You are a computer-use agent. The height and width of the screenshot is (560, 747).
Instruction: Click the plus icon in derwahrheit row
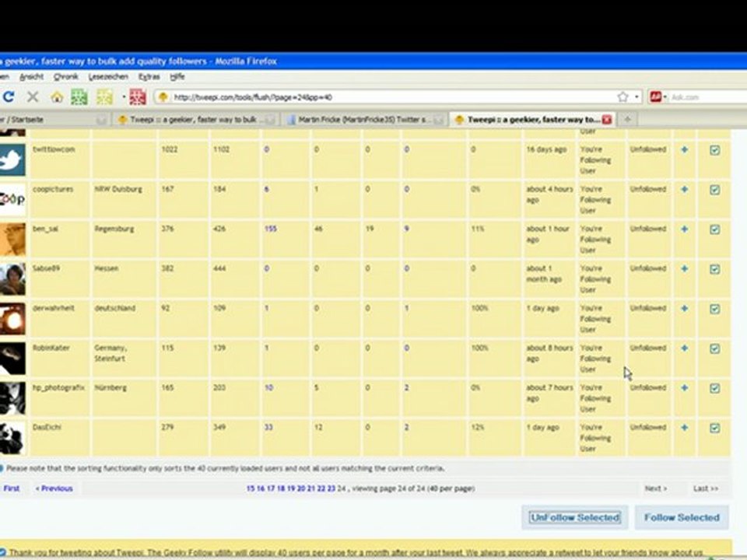coord(685,309)
